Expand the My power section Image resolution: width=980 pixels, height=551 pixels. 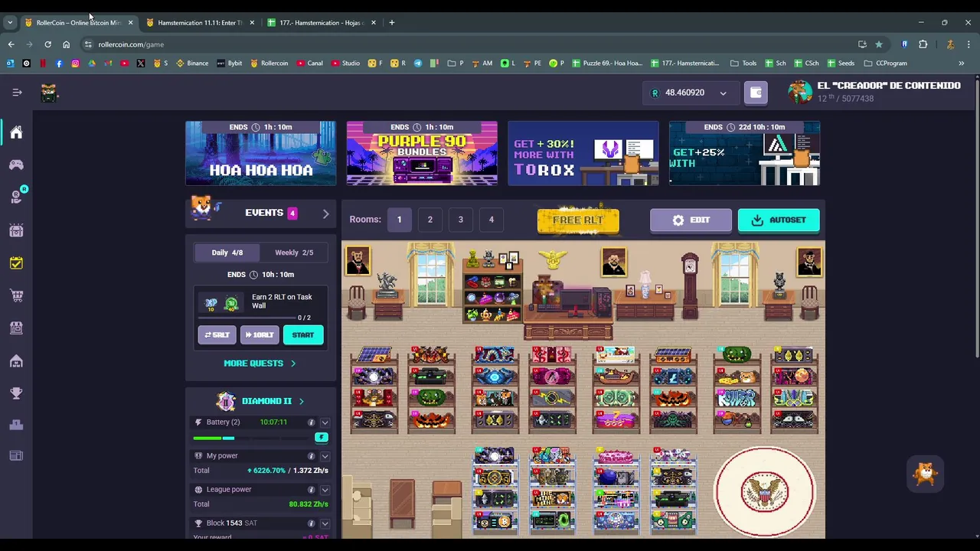[x=325, y=456]
